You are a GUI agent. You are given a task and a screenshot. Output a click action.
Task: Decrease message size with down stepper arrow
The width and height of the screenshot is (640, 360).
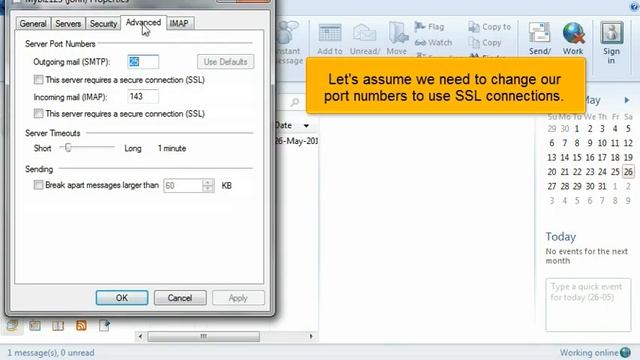(208, 189)
